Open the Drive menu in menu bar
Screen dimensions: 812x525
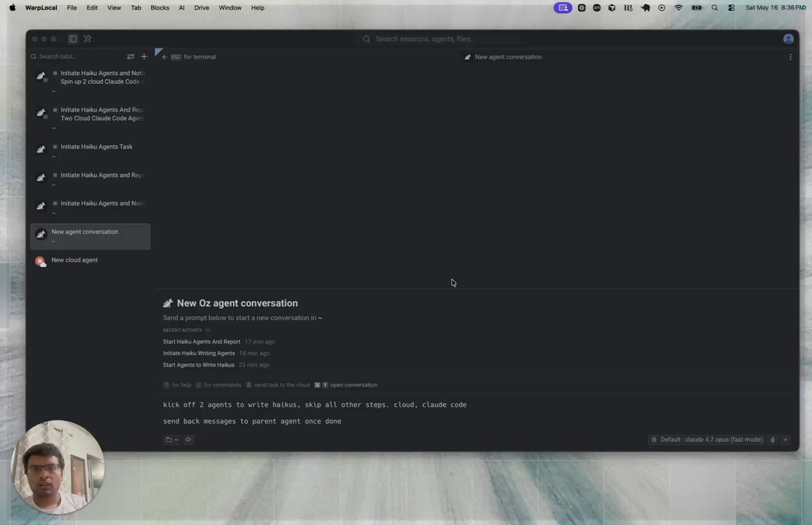201,8
